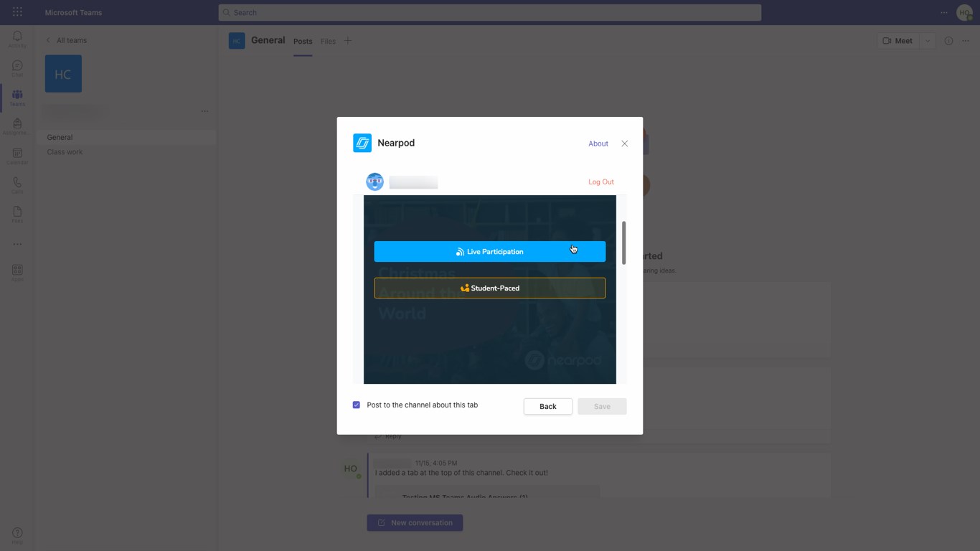Choose Live Participation
980x551 pixels.
[490, 252]
